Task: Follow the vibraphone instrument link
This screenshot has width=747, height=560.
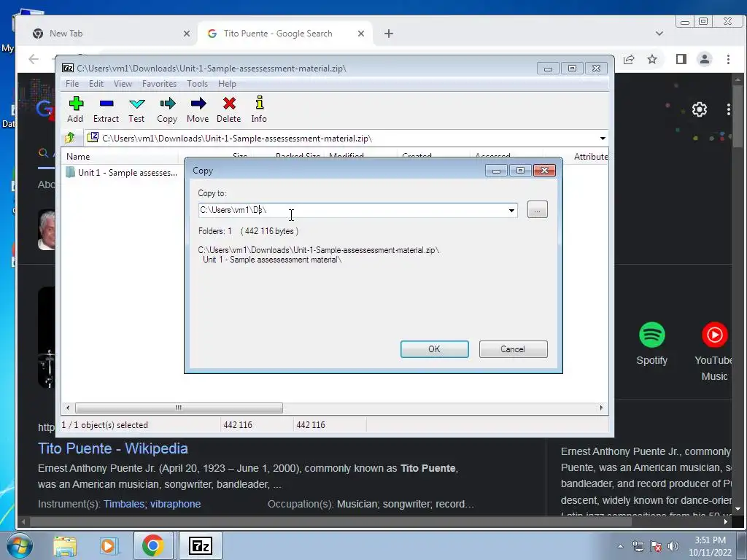Action: [x=175, y=504]
